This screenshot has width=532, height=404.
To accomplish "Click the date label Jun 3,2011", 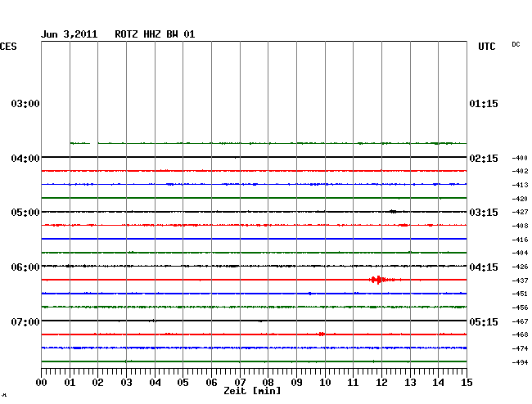I will pyautogui.click(x=70, y=34).
